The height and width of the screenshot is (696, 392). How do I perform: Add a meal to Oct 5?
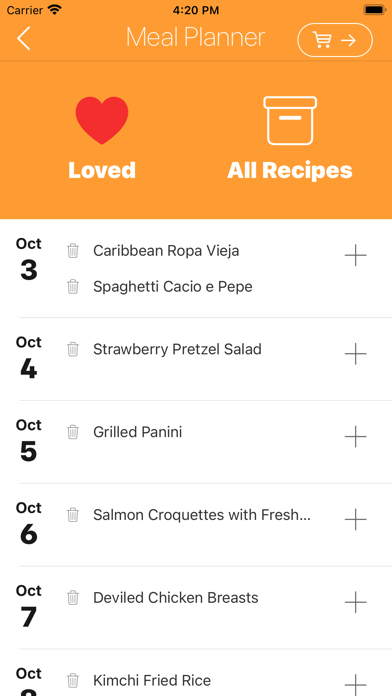click(x=356, y=436)
